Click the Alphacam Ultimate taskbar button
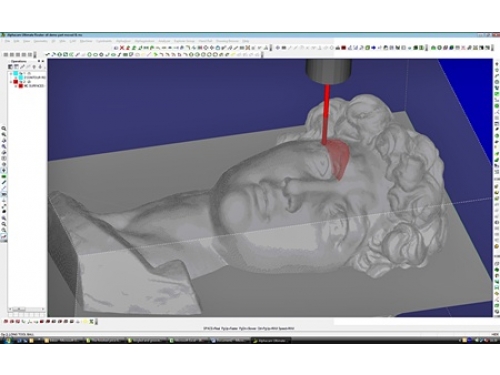500x375 pixels. coord(271,340)
